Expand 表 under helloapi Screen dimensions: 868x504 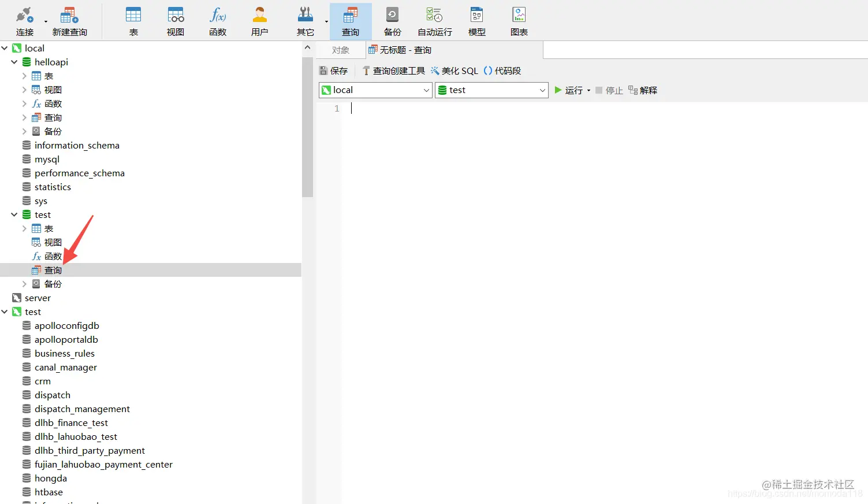tap(24, 76)
